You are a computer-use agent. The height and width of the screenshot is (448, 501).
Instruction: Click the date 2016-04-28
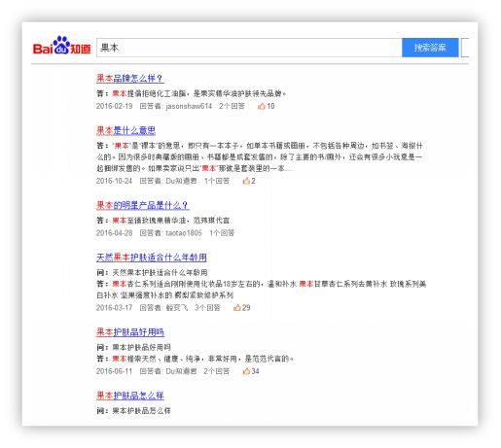tap(115, 233)
